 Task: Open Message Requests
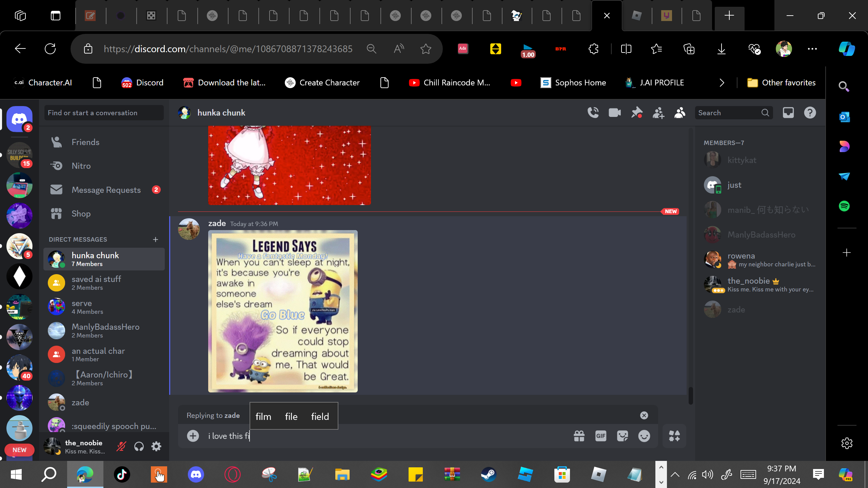point(106,190)
